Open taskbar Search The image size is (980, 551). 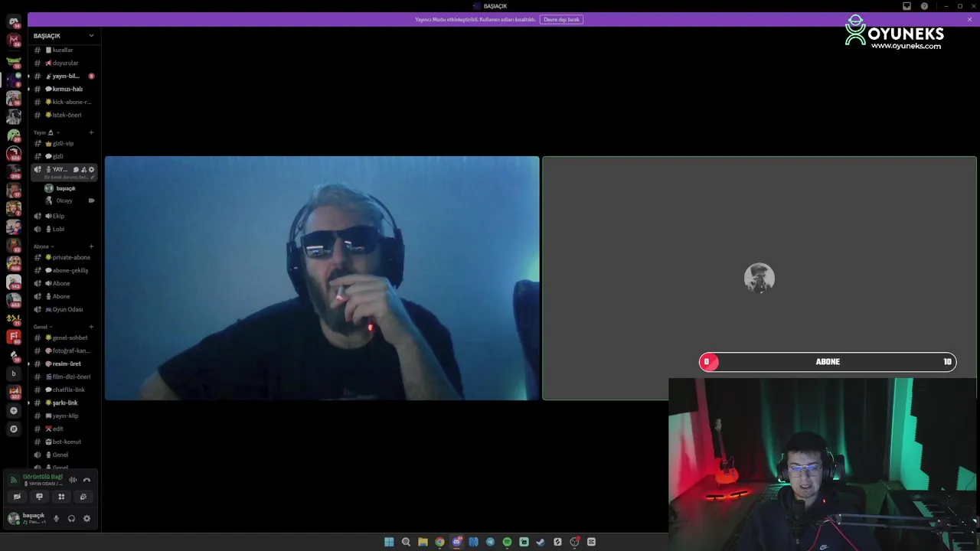click(x=406, y=542)
